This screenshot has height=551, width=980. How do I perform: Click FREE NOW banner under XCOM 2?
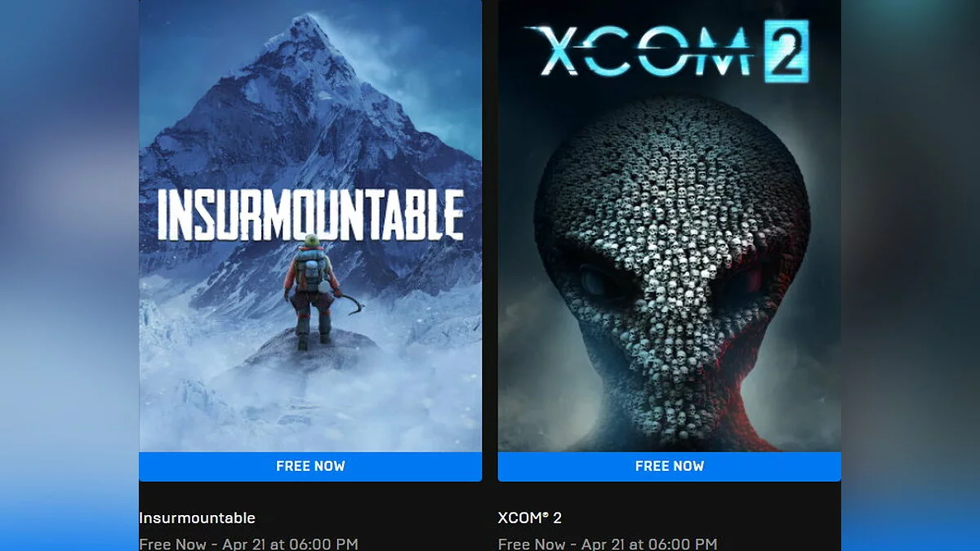pyautogui.click(x=669, y=466)
